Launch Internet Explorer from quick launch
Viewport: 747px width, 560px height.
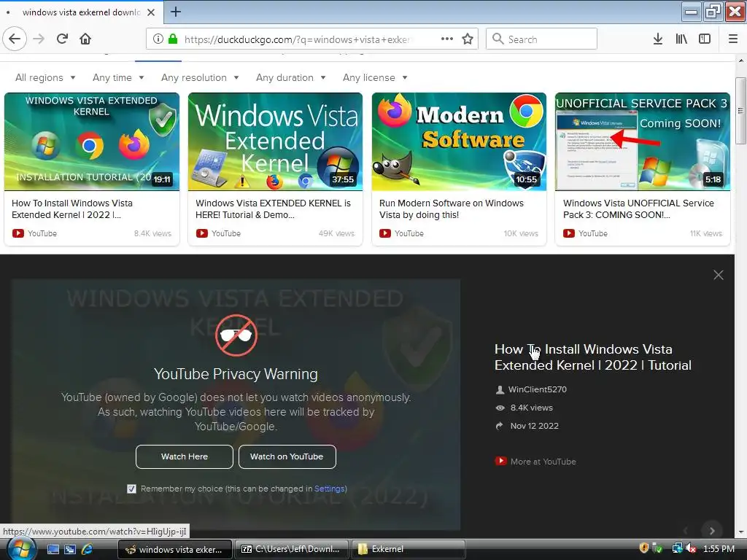(x=88, y=549)
